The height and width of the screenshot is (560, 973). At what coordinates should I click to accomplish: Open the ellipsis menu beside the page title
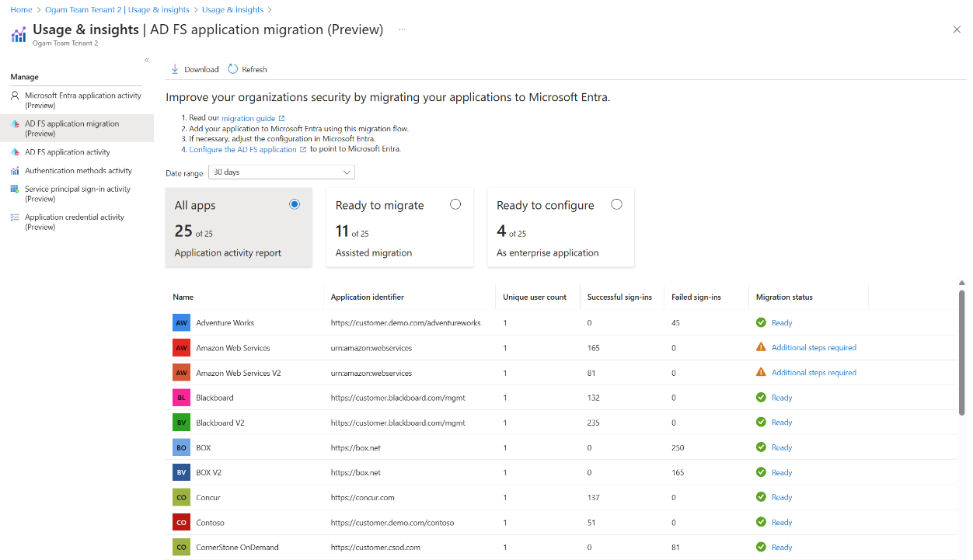(402, 30)
